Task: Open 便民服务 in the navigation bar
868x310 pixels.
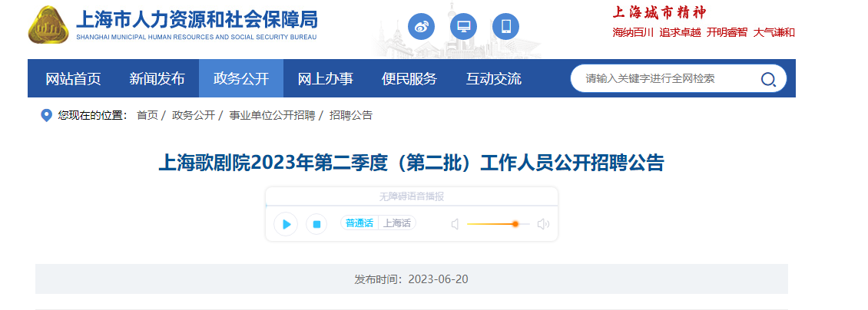Action: (x=409, y=78)
